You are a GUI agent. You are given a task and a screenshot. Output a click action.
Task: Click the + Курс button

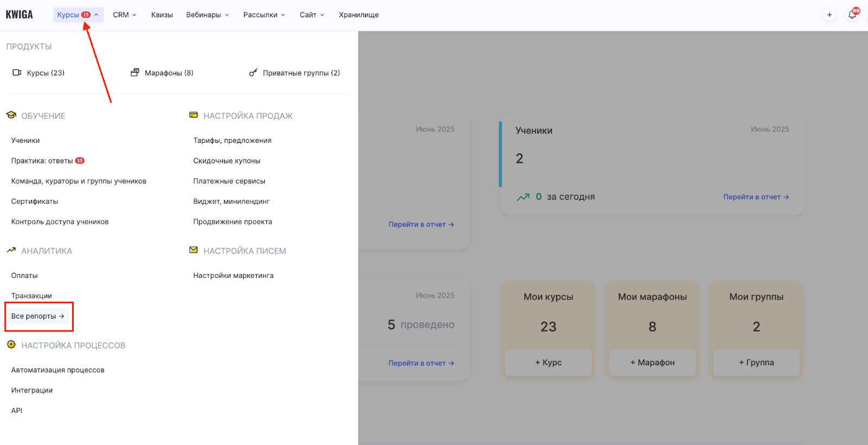tap(548, 363)
